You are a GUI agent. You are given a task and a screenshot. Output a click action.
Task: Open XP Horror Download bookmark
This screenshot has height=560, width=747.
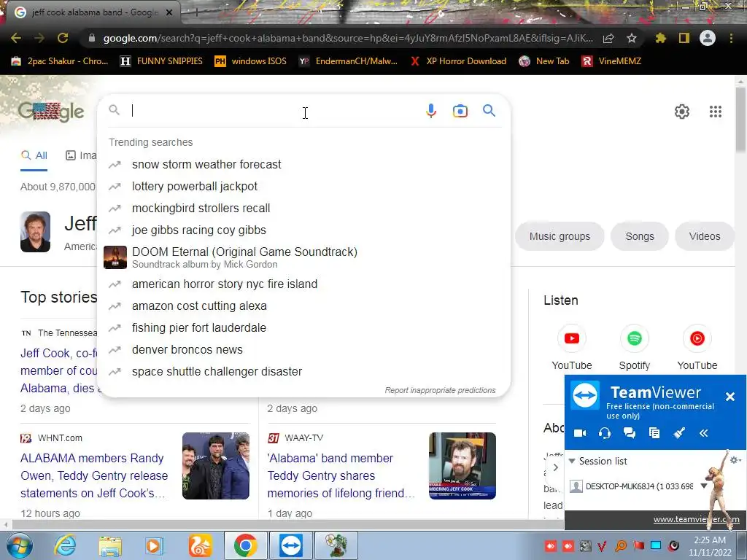click(x=458, y=61)
